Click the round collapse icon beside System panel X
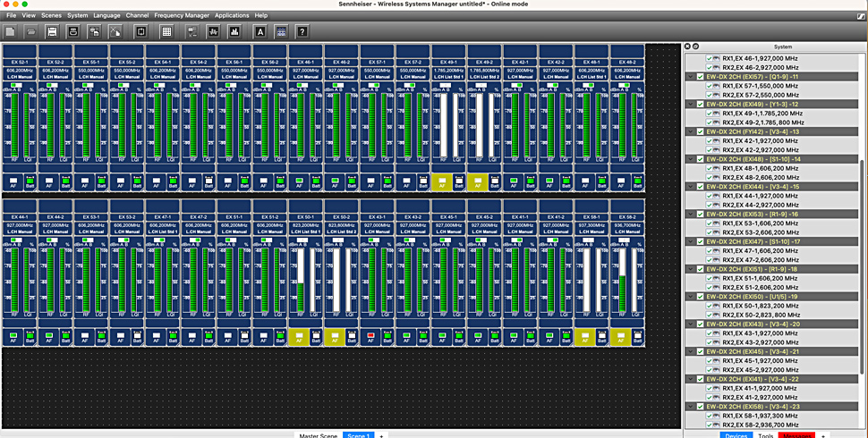The height and width of the screenshot is (438, 868). click(x=695, y=46)
